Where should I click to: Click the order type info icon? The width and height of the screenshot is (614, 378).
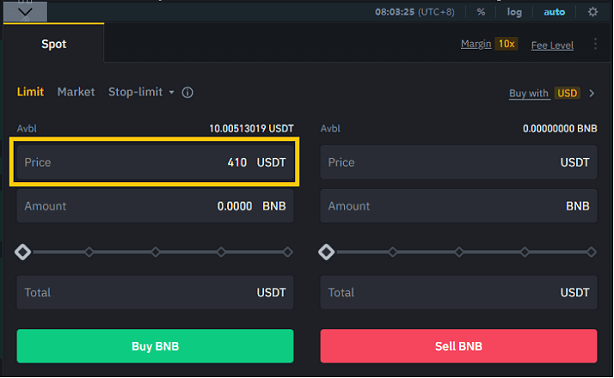[x=187, y=92]
